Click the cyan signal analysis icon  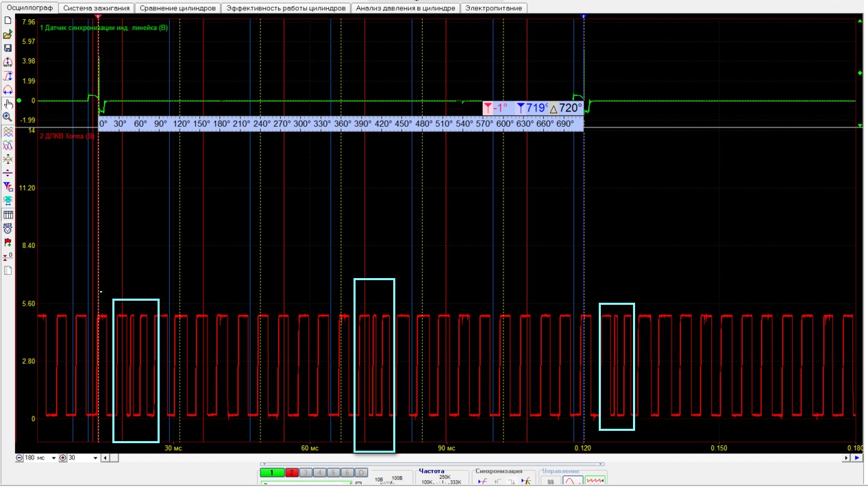[x=8, y=200]
